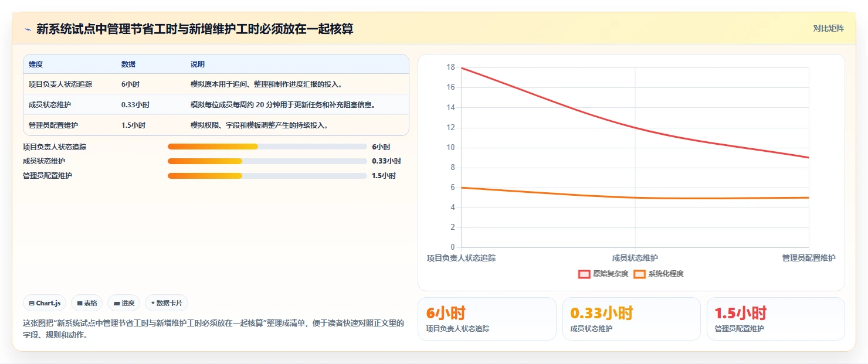Select the 数据卡片 tag chip

(167, 303)
